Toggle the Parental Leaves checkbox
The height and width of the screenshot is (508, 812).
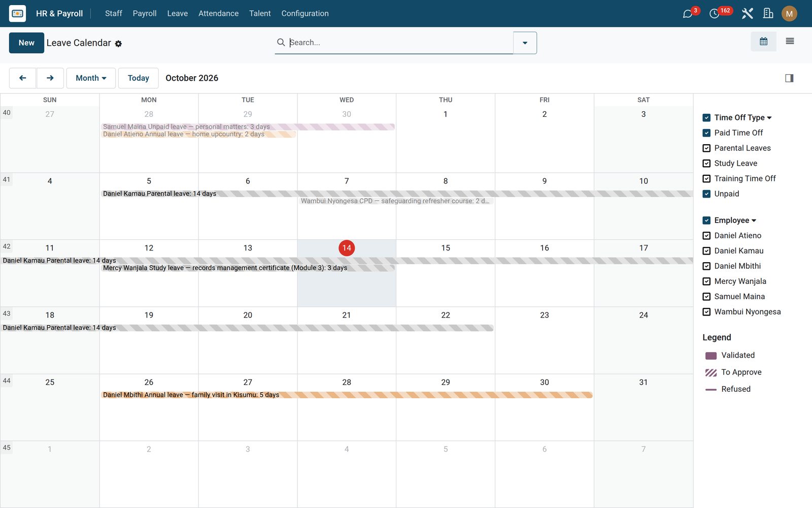pyautogui.click(x=706, y=148)
